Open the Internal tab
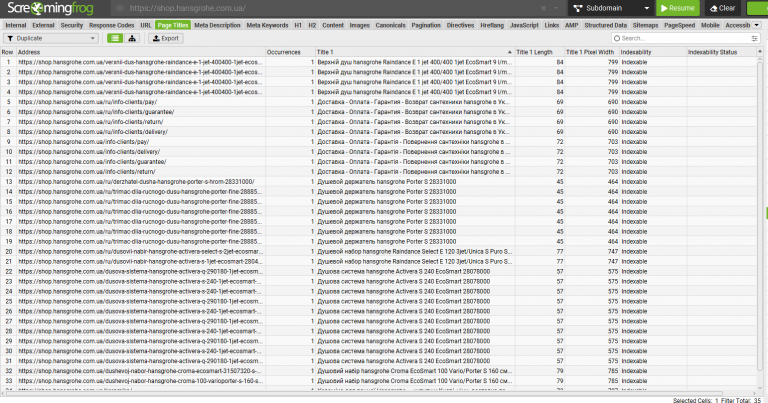Image resolution: width=768 pixels, height=403 pixels. click(x=16, y=25)
